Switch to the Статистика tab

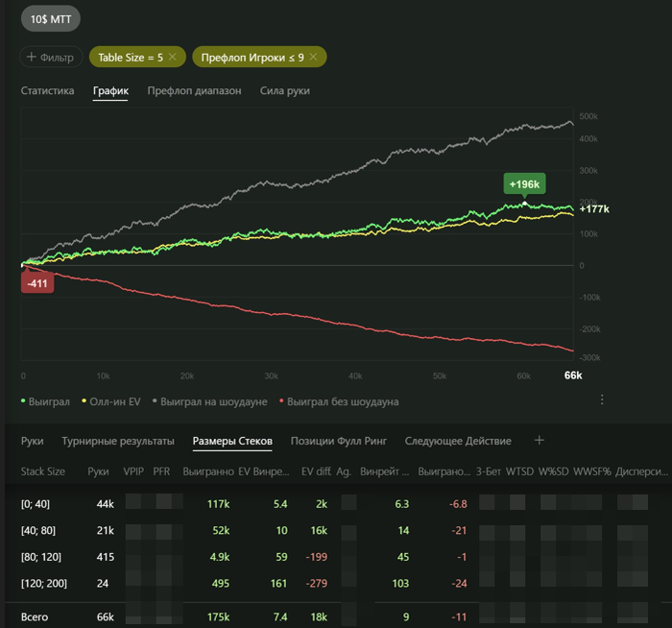point(48,90)
